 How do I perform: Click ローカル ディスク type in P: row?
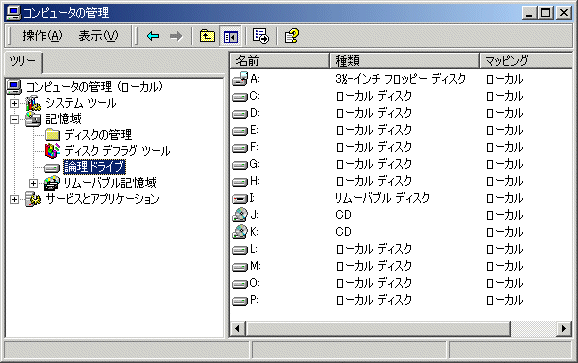374,300
